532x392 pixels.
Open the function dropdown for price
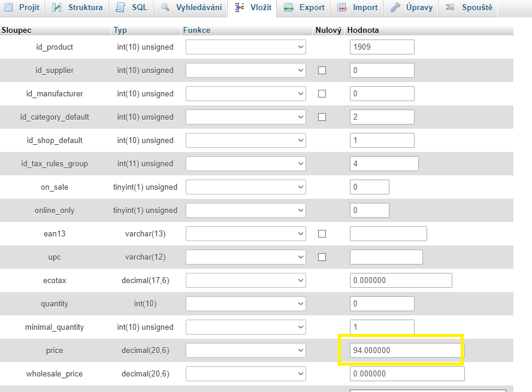pos(246,350)
